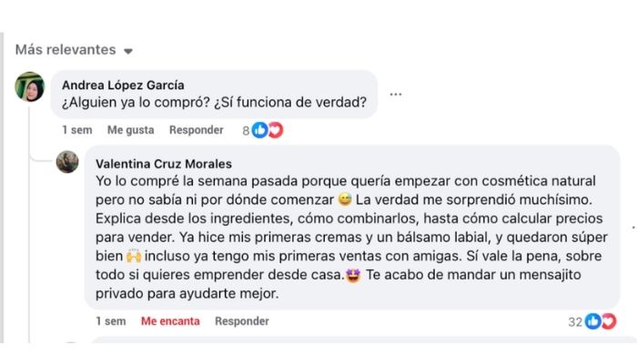Click blue thumbs-up reaction icon on Andrea's comment
Viewport: 637px width, 364px height.
point(260,130)
